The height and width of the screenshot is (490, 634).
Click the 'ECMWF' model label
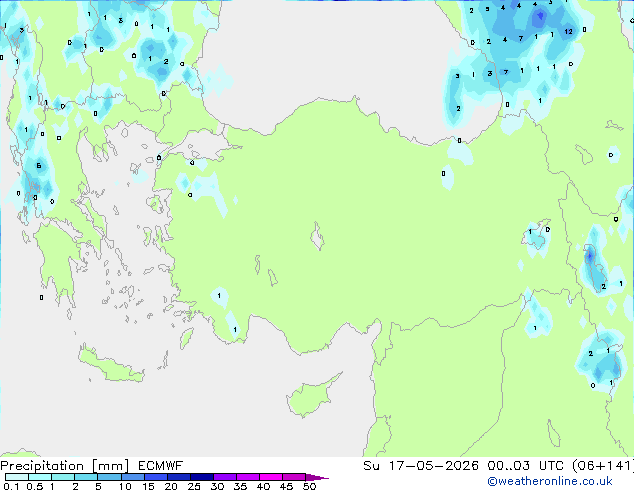[161, 466]
